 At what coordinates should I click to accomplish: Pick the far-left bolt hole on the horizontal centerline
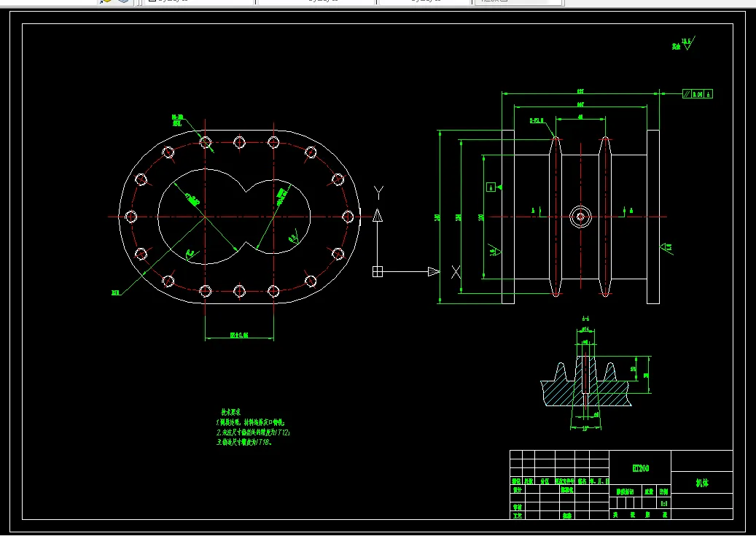point(131,217)
